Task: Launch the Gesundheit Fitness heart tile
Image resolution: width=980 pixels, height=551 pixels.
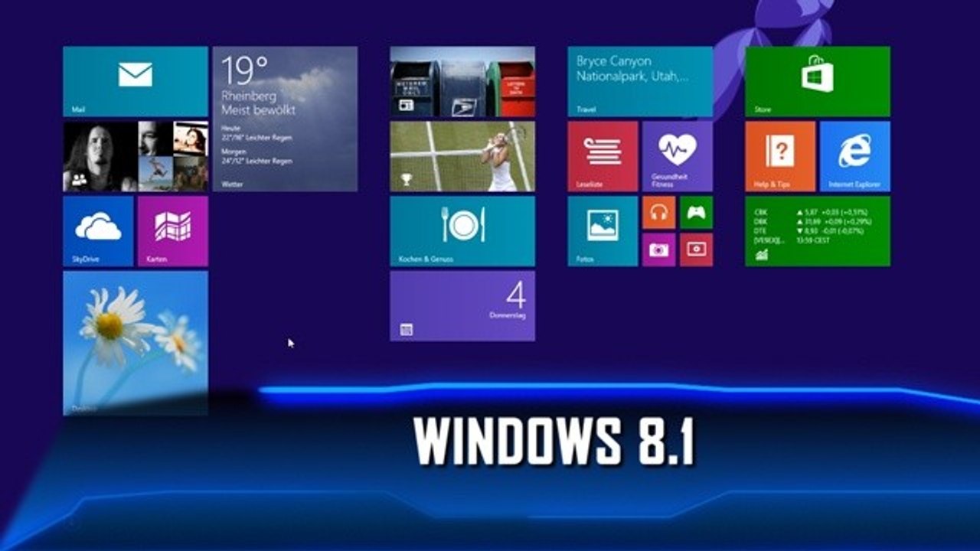Action: pyautogui.click(x=678, y=156)
